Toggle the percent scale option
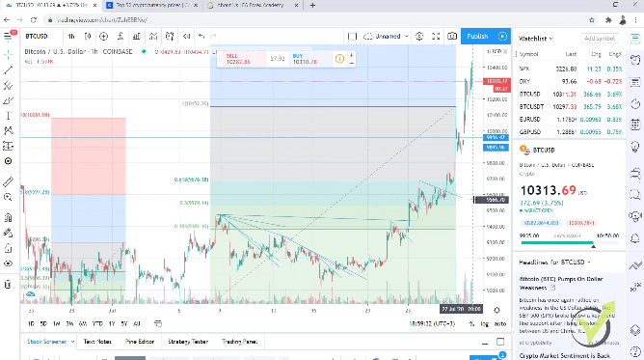The height and width of the screenshot is (360, 644). [471, 324]
